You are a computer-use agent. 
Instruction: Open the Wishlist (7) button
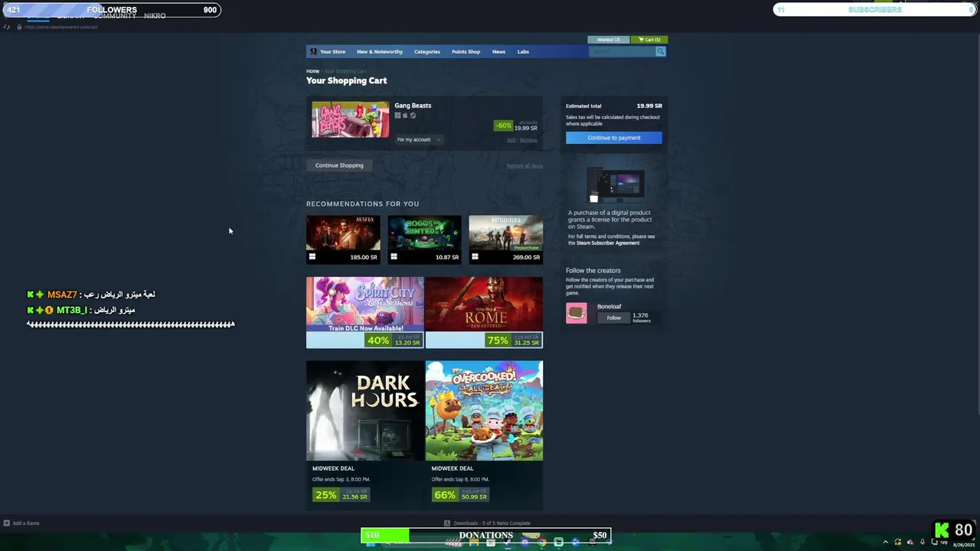[x=608, y=40]
